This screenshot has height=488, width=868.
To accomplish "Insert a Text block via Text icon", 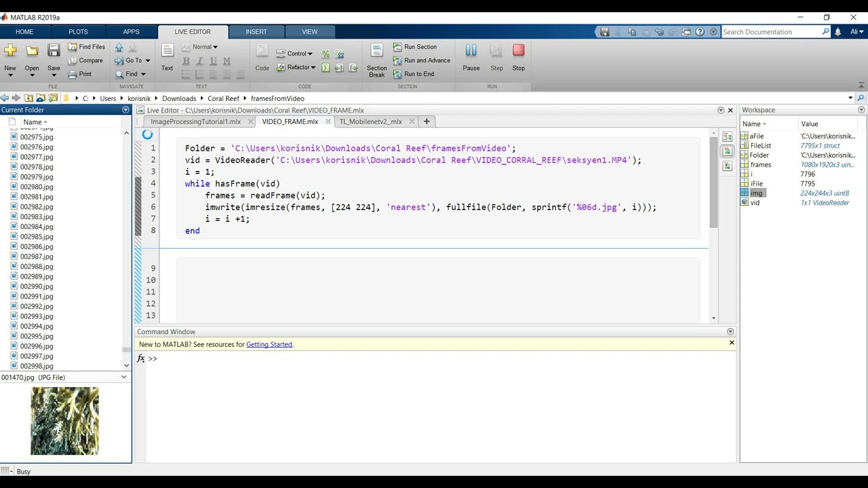I will click(x=167, y=57).
